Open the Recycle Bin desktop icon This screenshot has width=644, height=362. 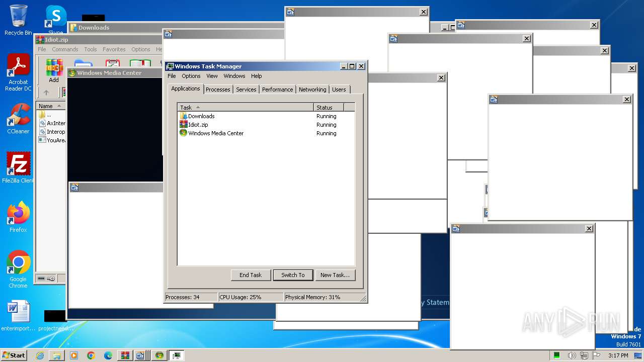(x=18, y=20)
